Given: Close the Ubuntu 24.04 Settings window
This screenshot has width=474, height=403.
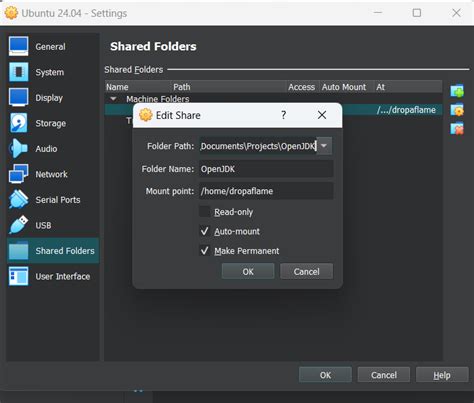Looking at the screenshot, I should (456, 13).
